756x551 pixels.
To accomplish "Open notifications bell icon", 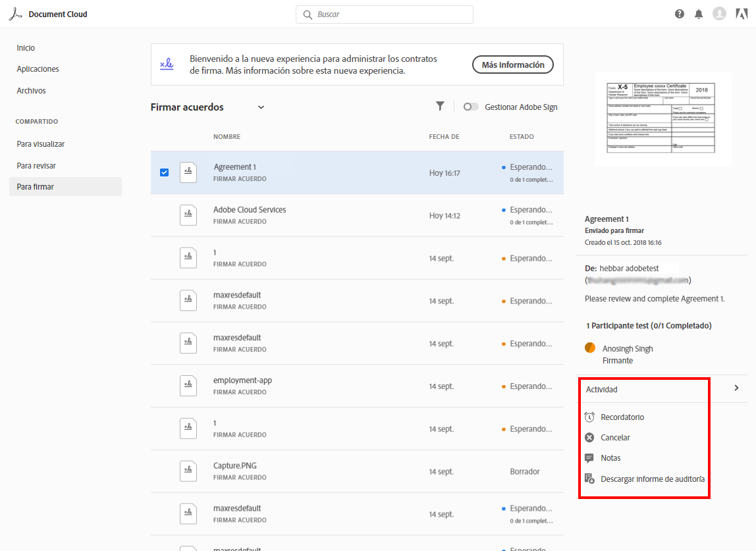I will 699,14.
